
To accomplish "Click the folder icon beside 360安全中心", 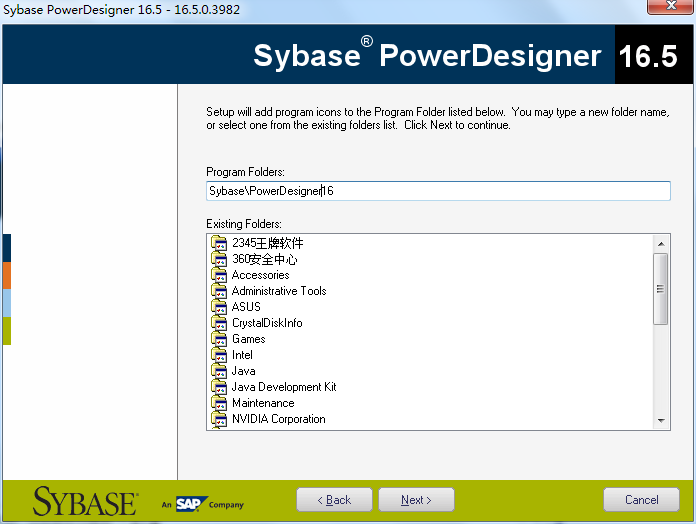I will point(219,259).
